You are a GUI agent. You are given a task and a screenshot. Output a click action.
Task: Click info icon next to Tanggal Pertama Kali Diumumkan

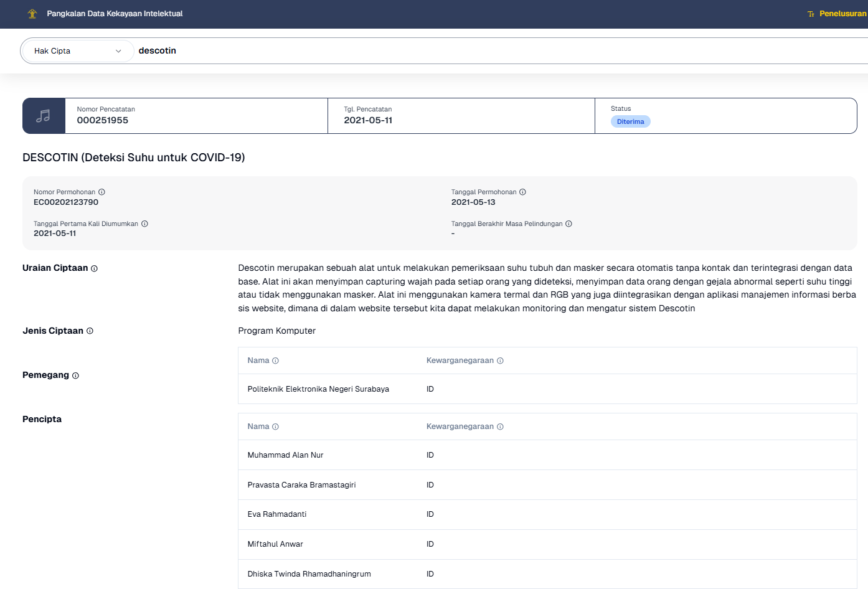pos(144,224)
